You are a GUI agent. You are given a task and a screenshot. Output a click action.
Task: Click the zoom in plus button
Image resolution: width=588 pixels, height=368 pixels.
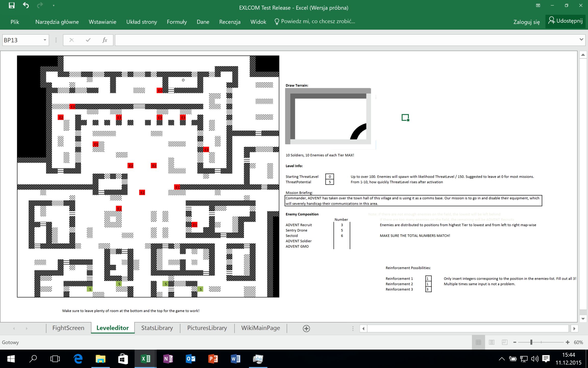pos(568,342)
